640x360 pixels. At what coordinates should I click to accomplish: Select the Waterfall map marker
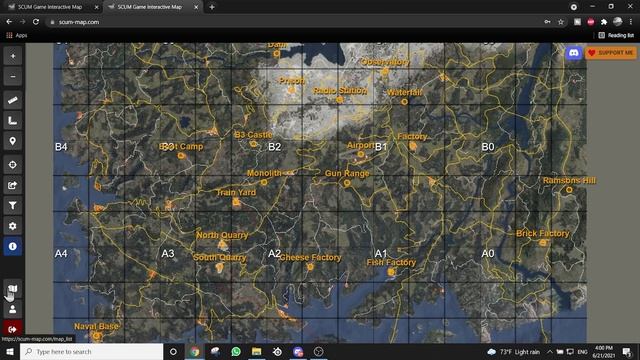(x=404, y=102)
